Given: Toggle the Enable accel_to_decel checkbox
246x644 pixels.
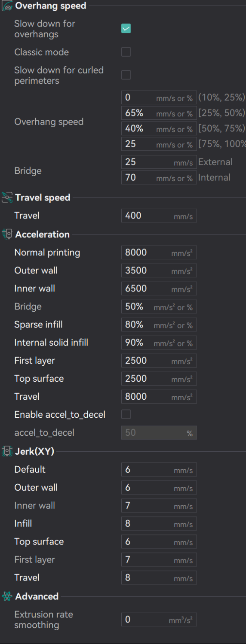Looking at the screenshot, I should (x=126, y=414).
